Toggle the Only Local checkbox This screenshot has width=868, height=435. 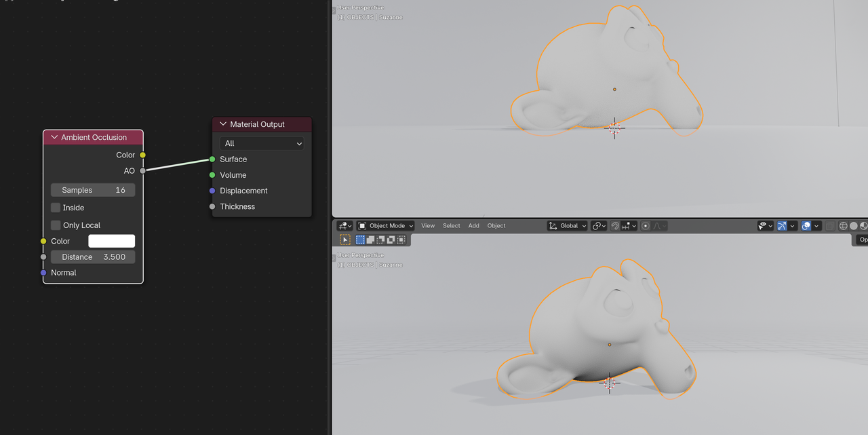56,225
